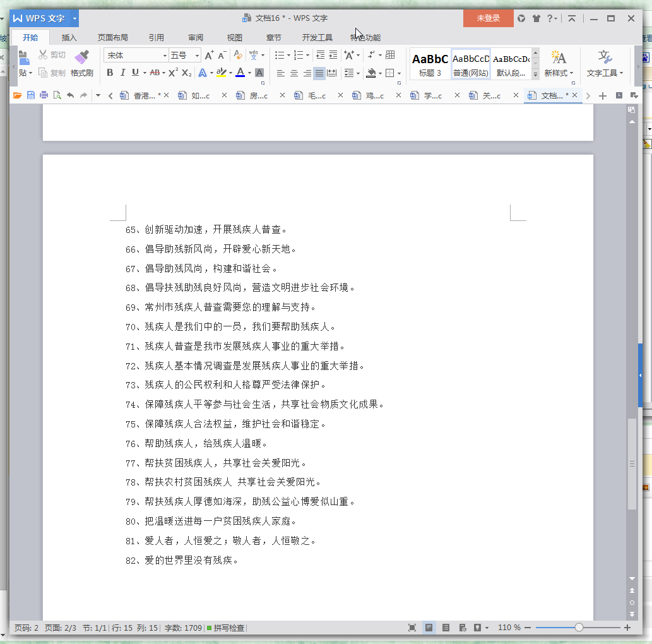Apply Subscript formatting
Screen dimensions: 652x644
point(187,73)
